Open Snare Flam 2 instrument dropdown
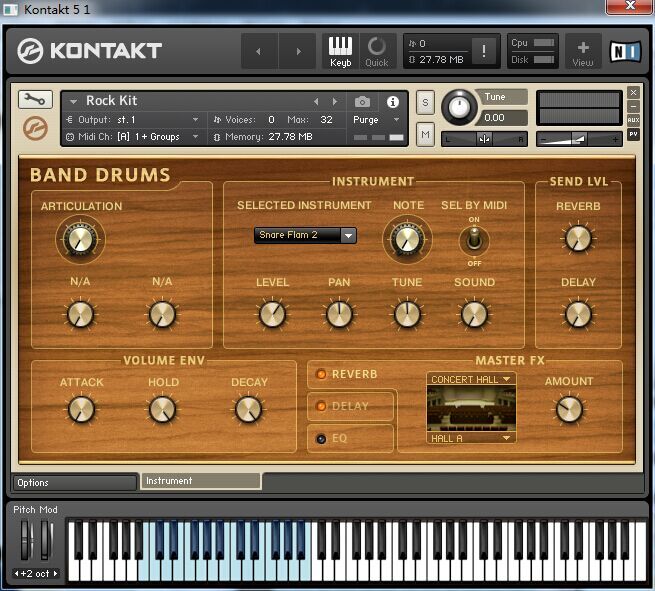Image resolution: width=655 pixels, height=591 pixels. pos(305,235)
